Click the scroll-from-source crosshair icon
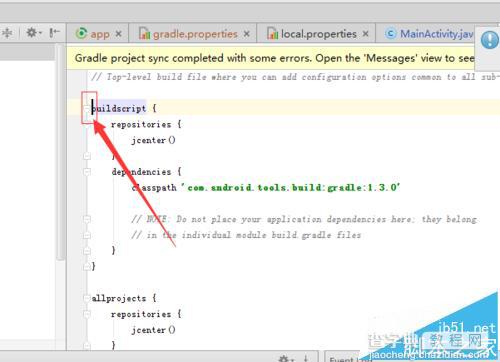The height and width of the screenshot is (362, 500). coord(7,33)
